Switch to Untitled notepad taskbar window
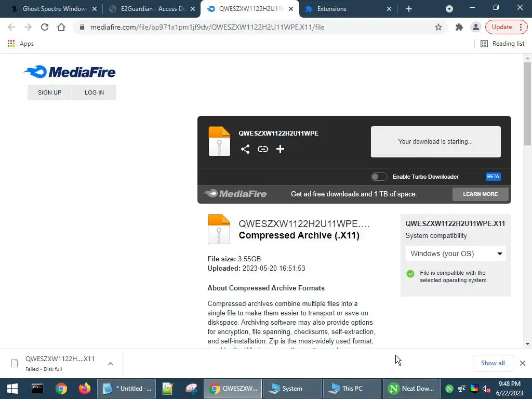Image resolution: width=532 pixels, height=399 pixels. 127,389
